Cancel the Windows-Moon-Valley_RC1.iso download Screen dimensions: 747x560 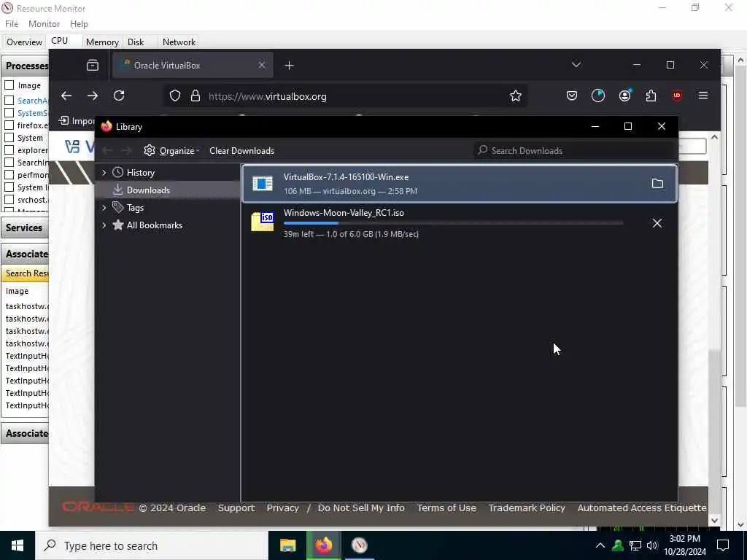(657, 223)
